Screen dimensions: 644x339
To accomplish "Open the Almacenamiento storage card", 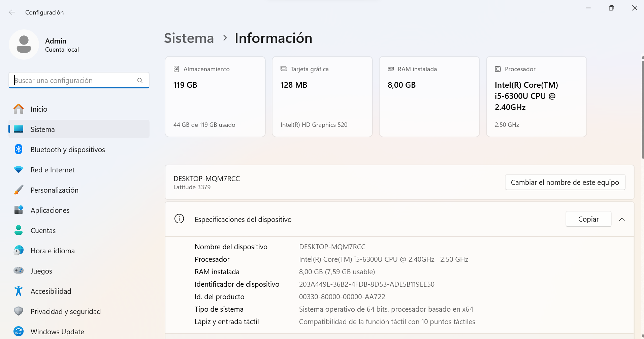I will coord(215,96).
